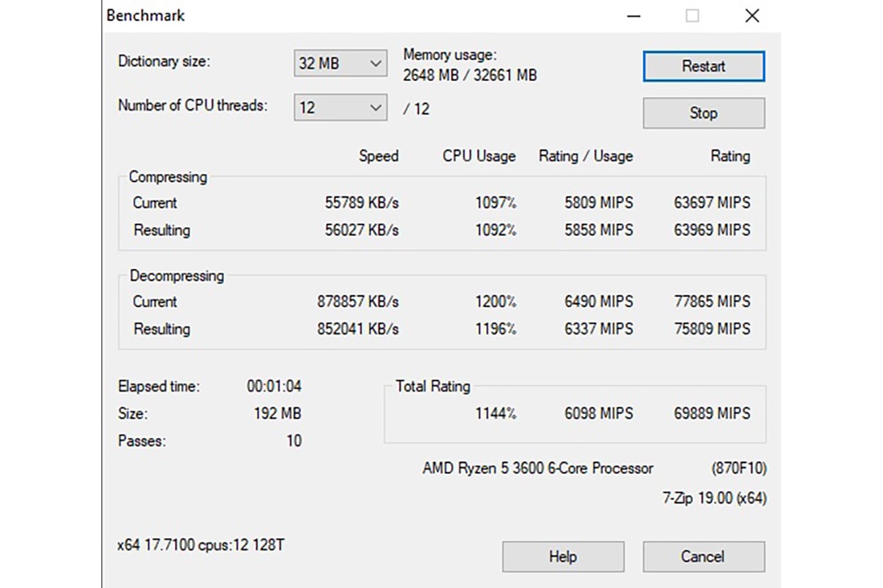The height and width of the screenshot is (588, 883).
Task: Close the Benchmark window
Action: coord(752,16)
